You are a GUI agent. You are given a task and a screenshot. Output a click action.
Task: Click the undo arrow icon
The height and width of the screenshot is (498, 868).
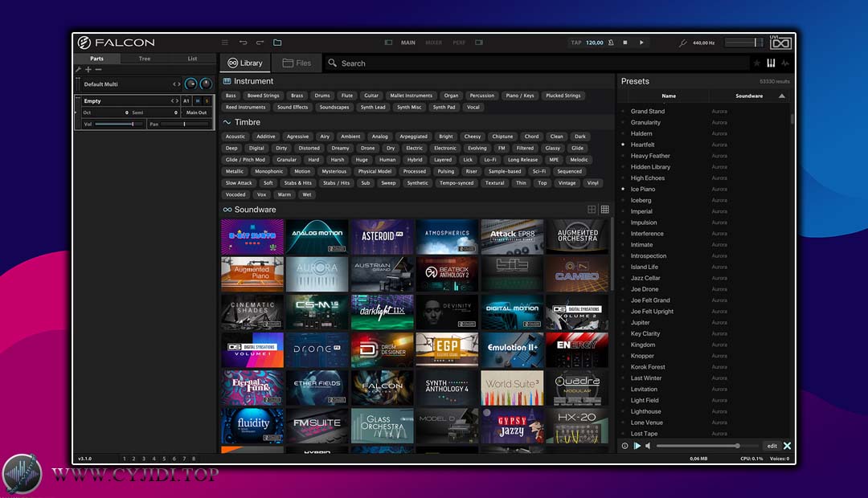(x=243, y=43)
